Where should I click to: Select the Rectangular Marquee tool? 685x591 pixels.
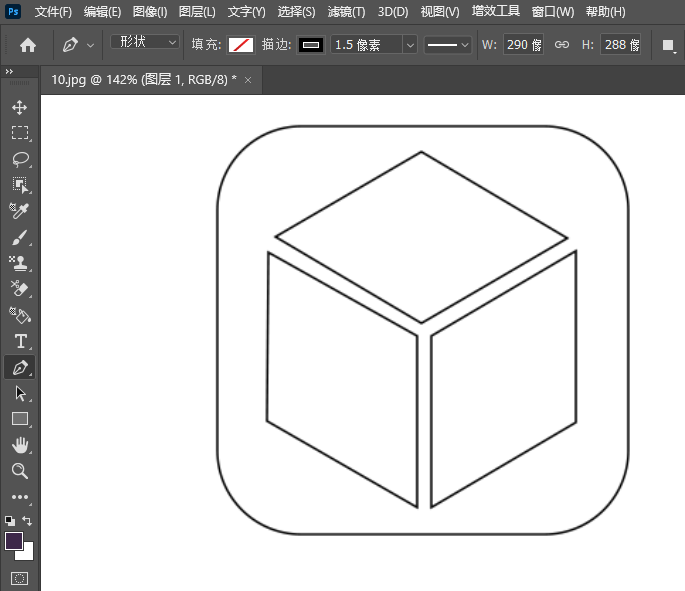[x=20, y=133]
